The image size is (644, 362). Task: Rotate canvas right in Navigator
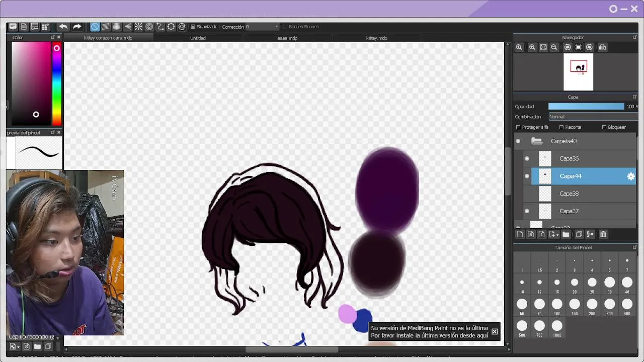589,47
